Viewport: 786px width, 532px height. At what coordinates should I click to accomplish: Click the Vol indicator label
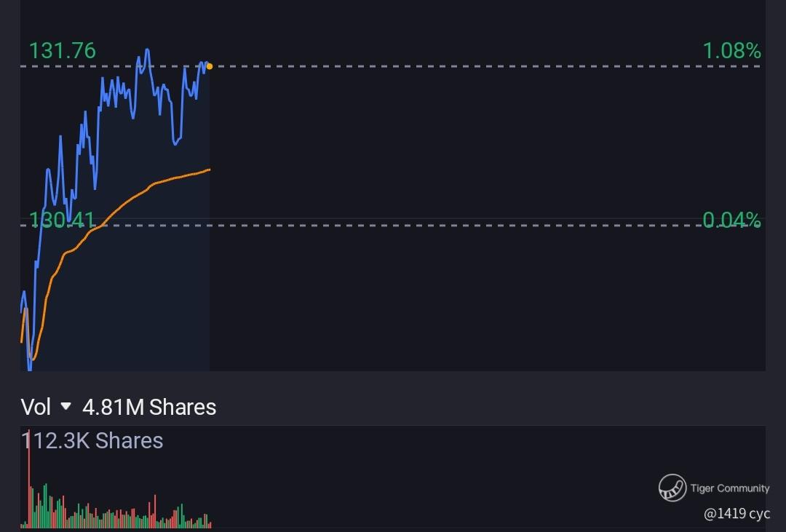(x=36, y=407)
